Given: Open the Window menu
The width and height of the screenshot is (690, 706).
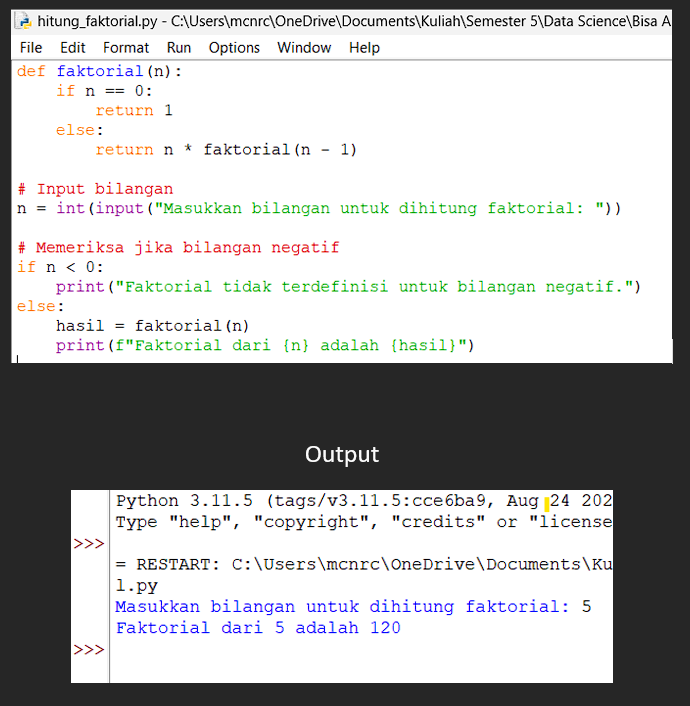Looking at the screenshot, I should (304, 47).
